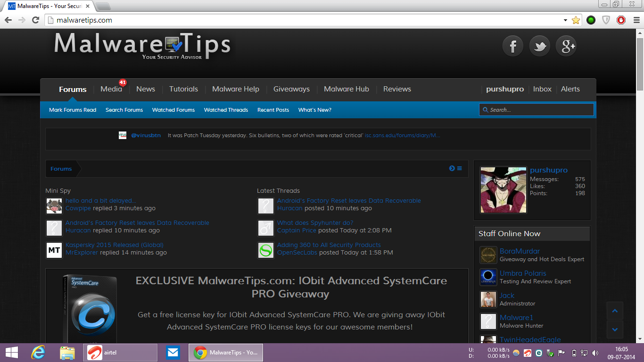The height and width of the screenshot is (362, 644).
Task: Click the MT avatar beside the Kaspersky 2015 thread
Action: click(54, 250)
